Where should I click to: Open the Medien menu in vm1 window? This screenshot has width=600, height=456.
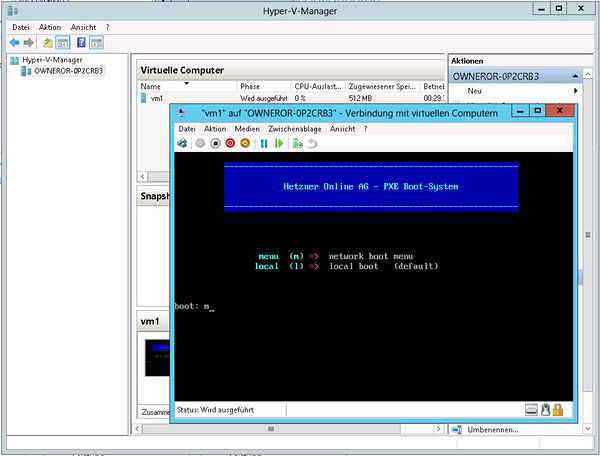pos(247,129)
